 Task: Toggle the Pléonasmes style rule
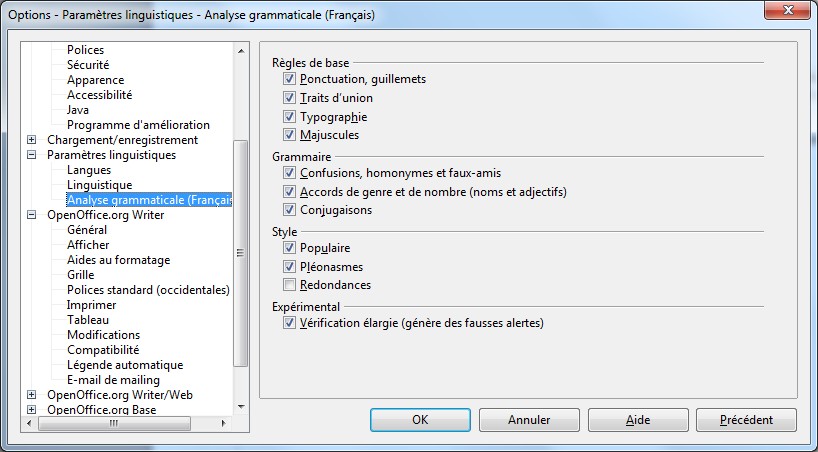[289, 267]
